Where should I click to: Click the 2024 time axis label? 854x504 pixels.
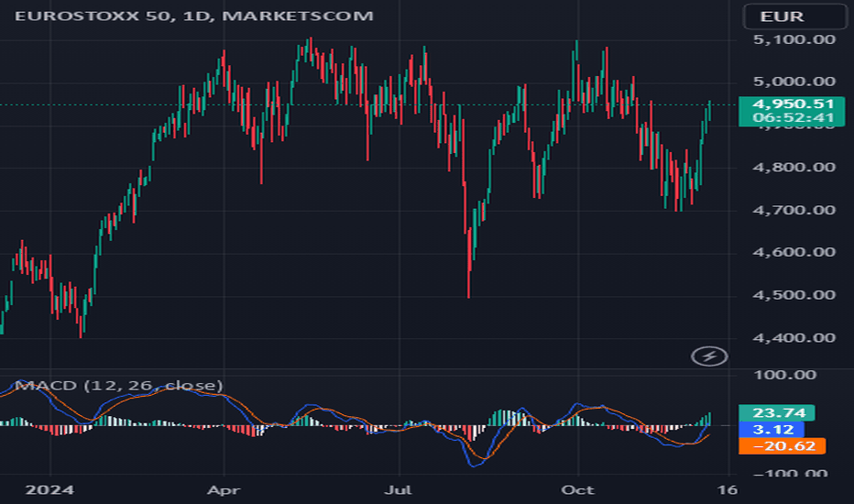click(49, 490)
